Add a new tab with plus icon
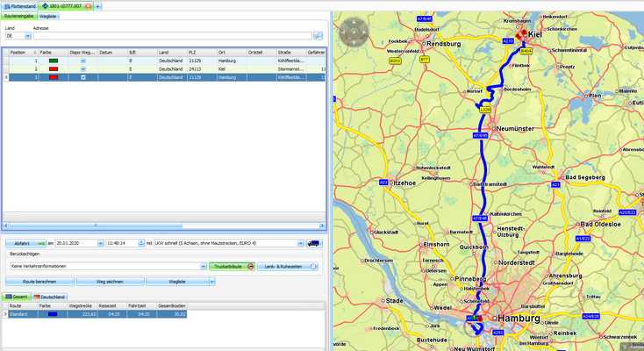The height and width of the screenshot is (351, 644). [x=98, y=6]
